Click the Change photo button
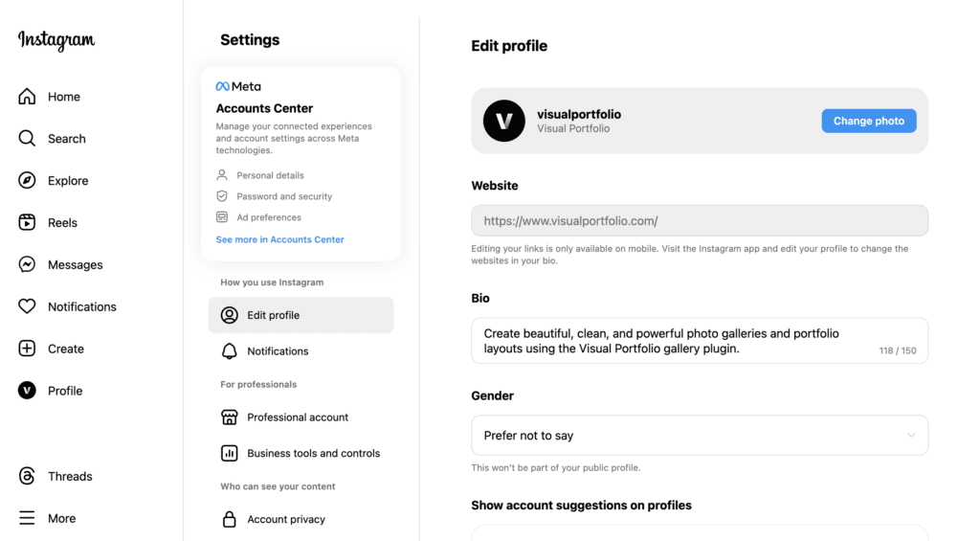Viewport: 980px width, 541px height. (869, 121)
